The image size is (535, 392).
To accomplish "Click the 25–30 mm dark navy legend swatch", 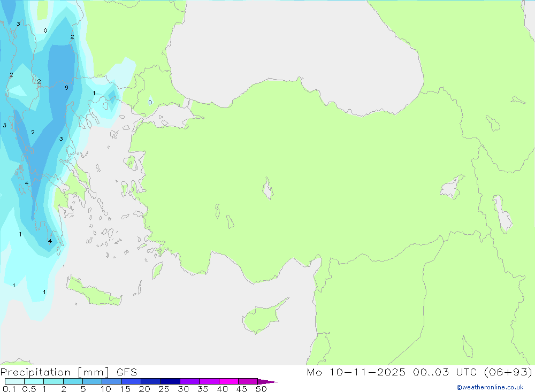I will [170, 381].
